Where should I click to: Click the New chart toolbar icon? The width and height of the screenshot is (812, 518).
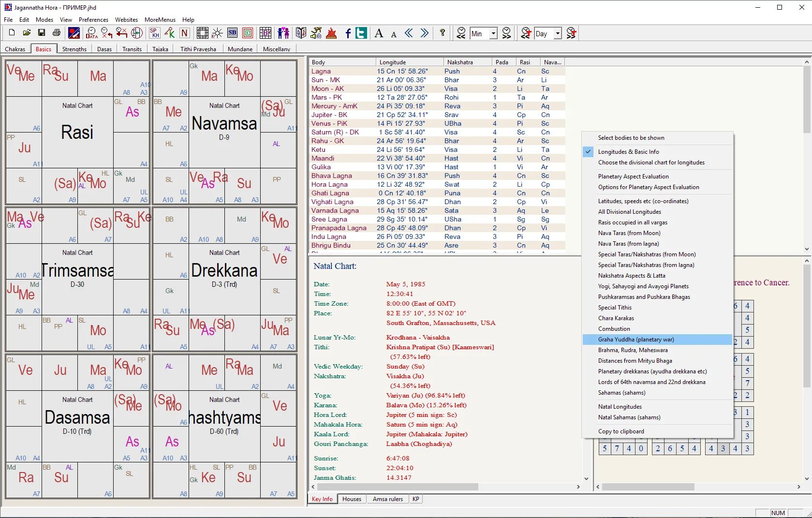click(x=12, y=33)
